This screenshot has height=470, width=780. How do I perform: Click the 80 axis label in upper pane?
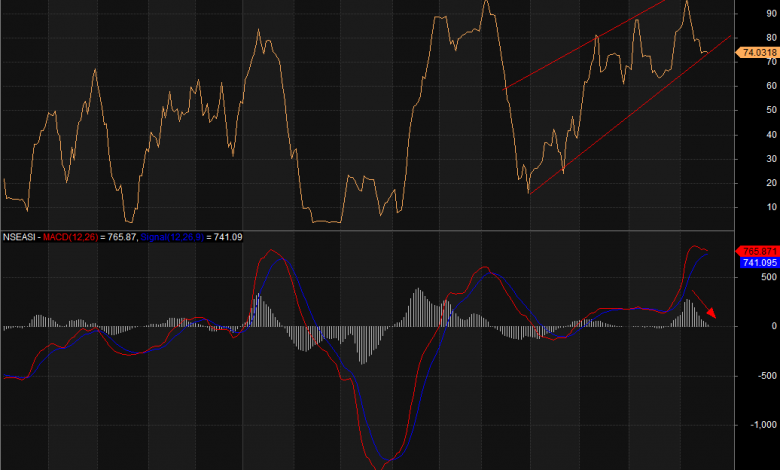coord(772,38)
